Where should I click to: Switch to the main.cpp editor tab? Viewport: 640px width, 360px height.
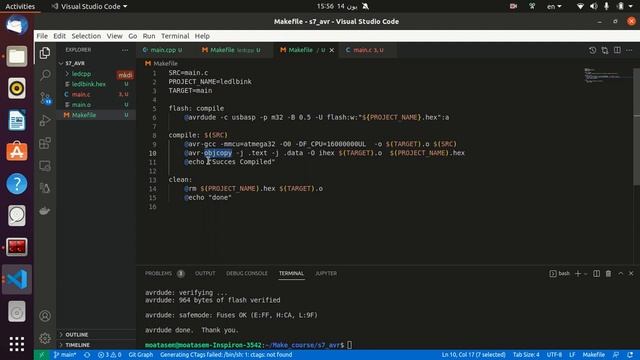[x=162, y=50]
